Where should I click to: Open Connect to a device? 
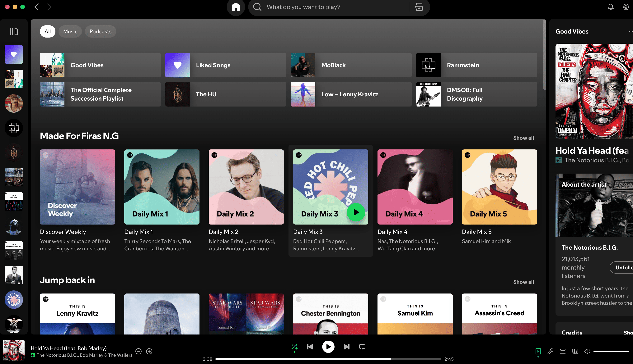click(x=575, y=351)
